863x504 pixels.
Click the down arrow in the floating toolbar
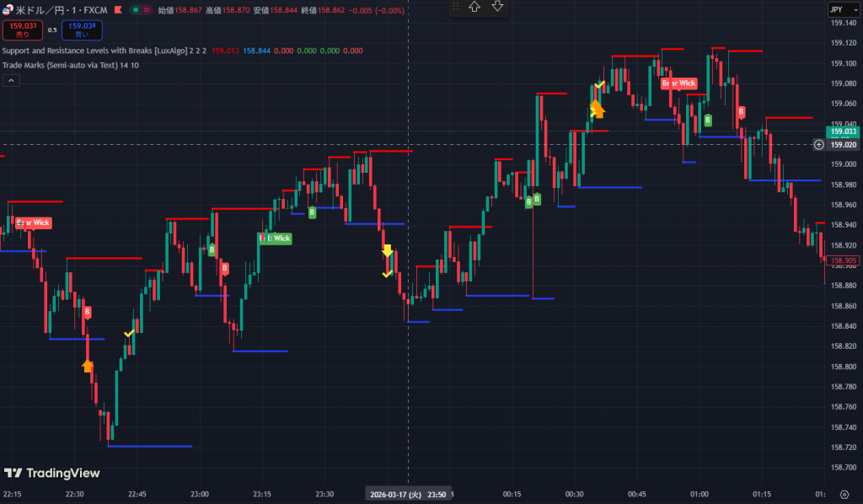pos(497,7)
